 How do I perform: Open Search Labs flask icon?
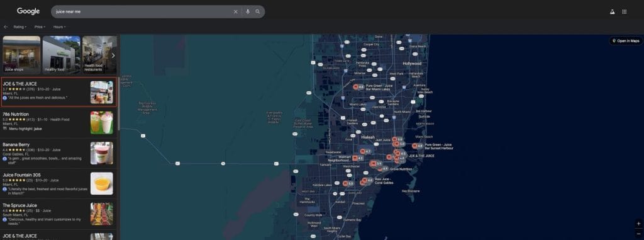[613, 11]
